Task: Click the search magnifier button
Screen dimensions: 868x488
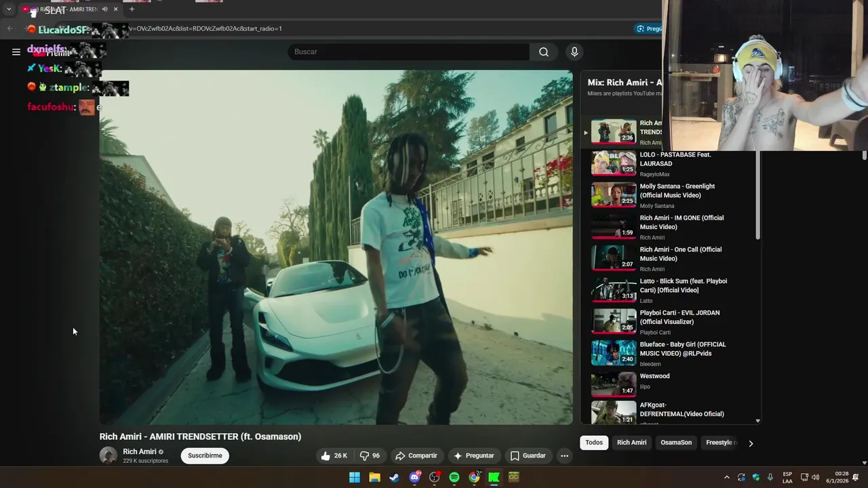Action: pos(544,52)
